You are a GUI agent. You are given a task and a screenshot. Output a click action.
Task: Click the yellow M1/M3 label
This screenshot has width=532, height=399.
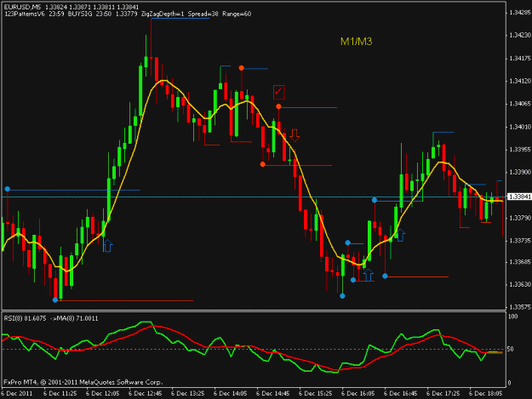357,42
